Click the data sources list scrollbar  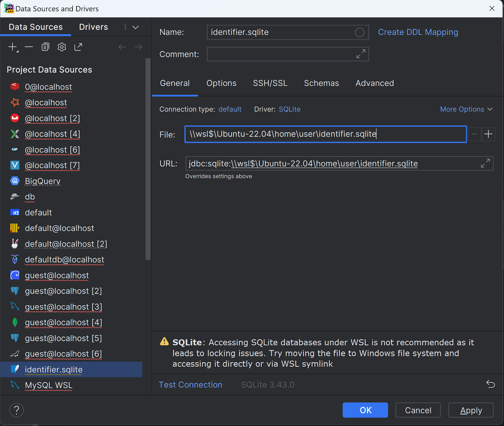[x=148, y=159]
